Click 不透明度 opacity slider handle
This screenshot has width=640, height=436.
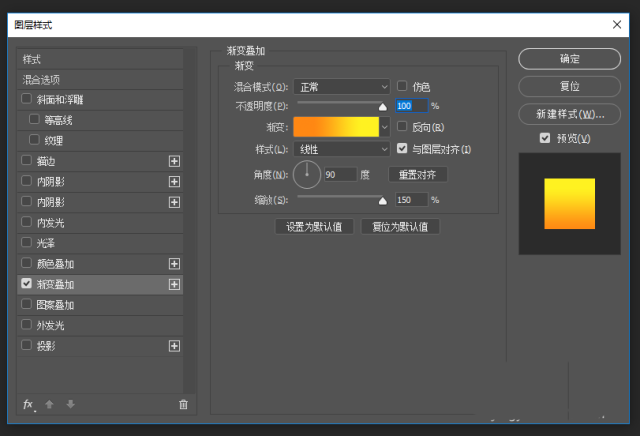pos(382,107)
